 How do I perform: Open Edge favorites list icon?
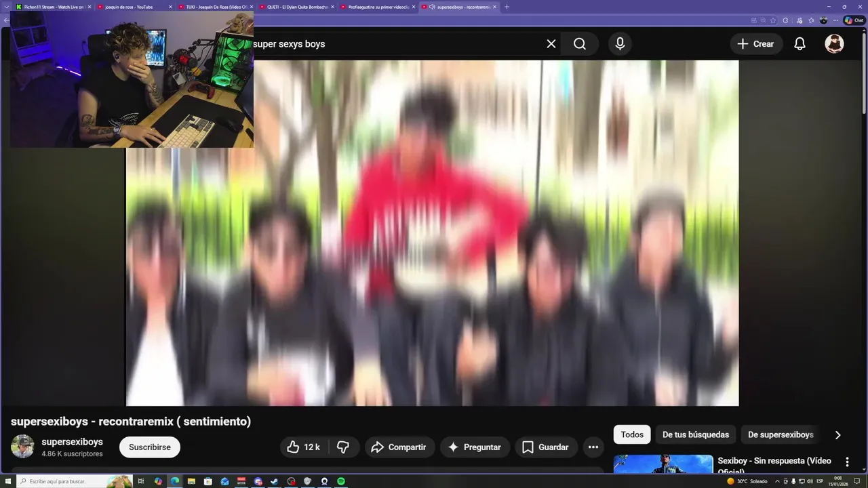pyautogui.click(x=811, y=20)
